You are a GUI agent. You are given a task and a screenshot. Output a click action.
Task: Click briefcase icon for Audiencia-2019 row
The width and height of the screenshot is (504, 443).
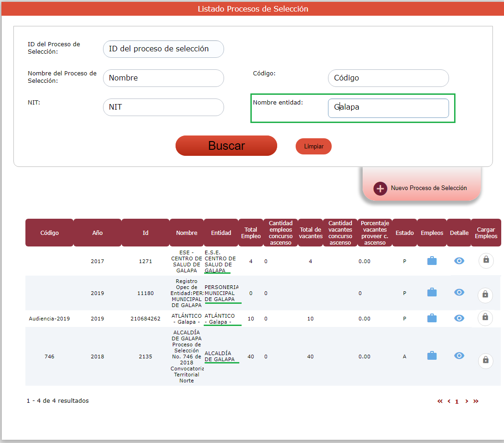[x=432, y=318]
